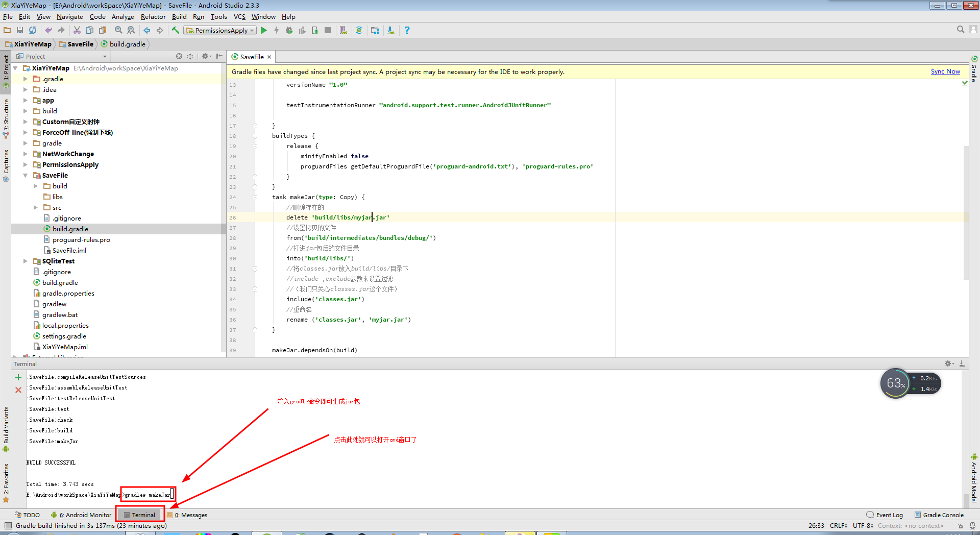Collapse the makeJar task fold marker
This screenshot has height=535, width=980.
pyautogui.click(x=255, y=197)
